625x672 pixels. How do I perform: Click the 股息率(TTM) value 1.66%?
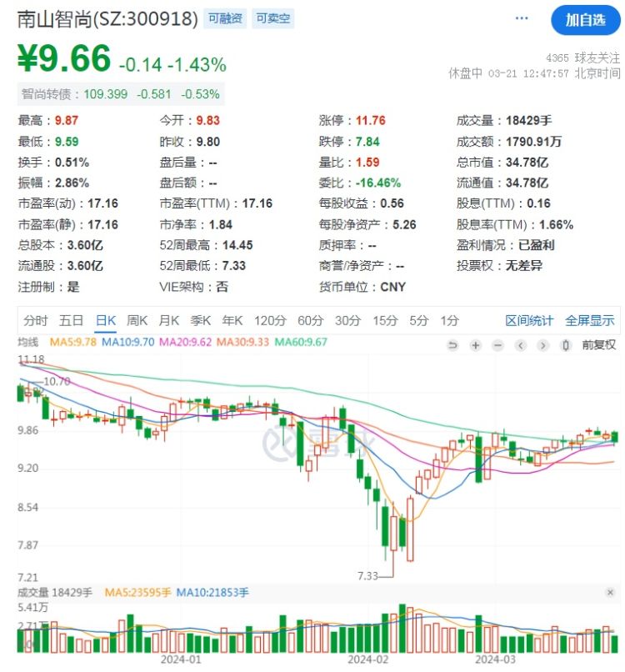point(556,224)
